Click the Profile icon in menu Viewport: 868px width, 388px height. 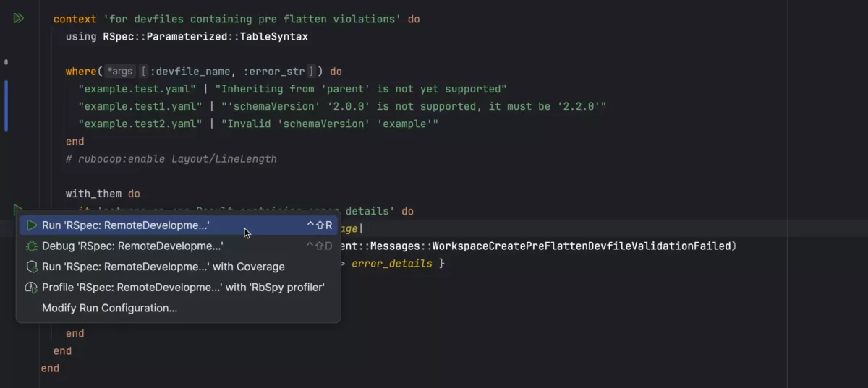click(32, 288)
